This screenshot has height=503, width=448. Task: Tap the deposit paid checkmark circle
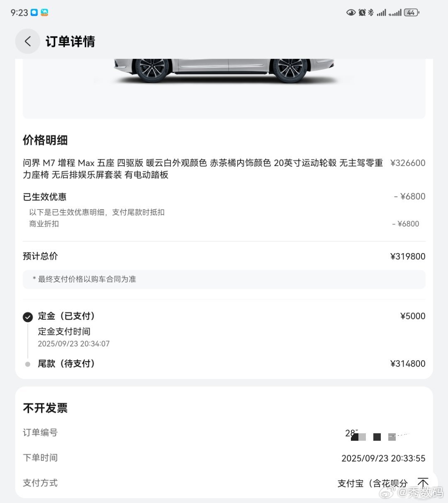(28, 317)
